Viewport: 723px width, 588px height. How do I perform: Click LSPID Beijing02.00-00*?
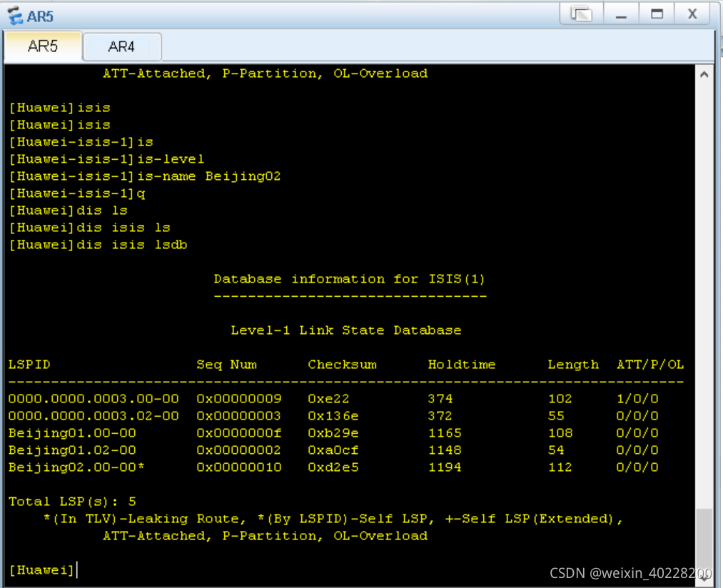76,467
